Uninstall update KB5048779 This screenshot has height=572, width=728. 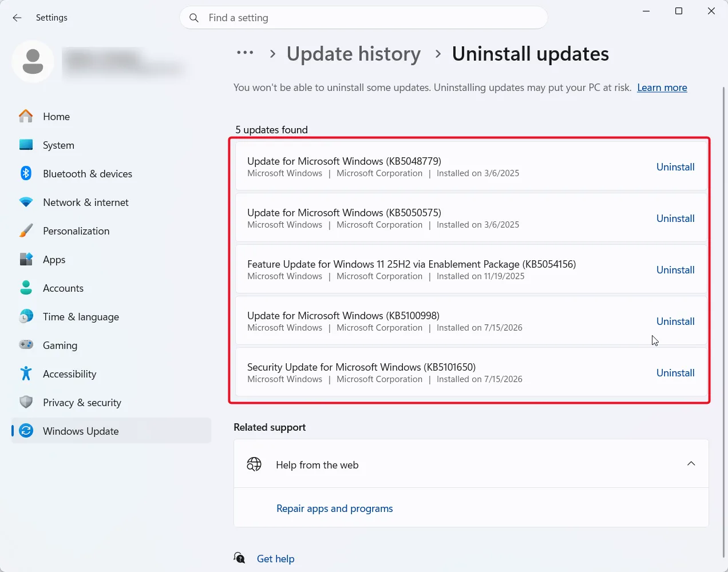[675, 167]
